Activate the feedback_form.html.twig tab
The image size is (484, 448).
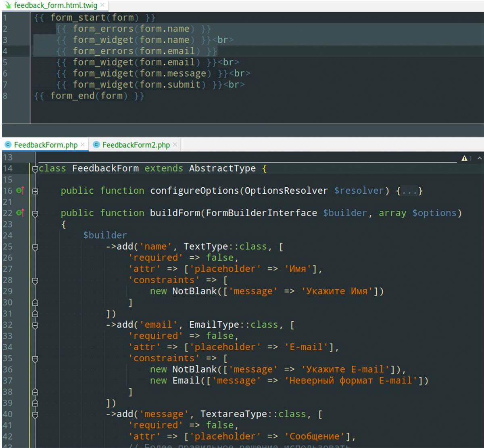coord(55,6)
